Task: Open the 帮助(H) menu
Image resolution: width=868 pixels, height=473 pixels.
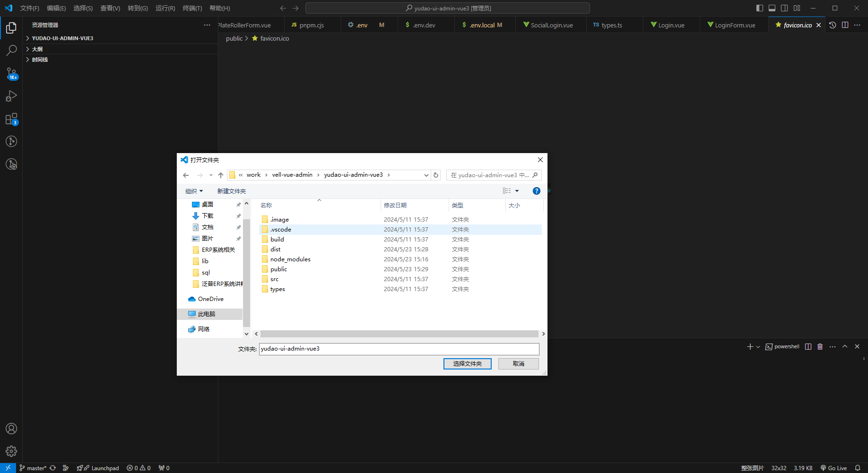Action: click(x=220, y=8)
